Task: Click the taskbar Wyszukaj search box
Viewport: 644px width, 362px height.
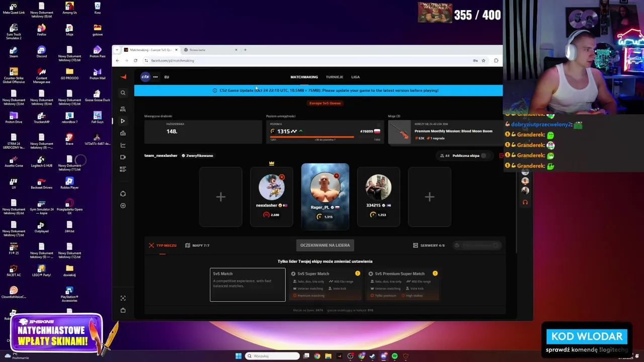Action: 272,356
